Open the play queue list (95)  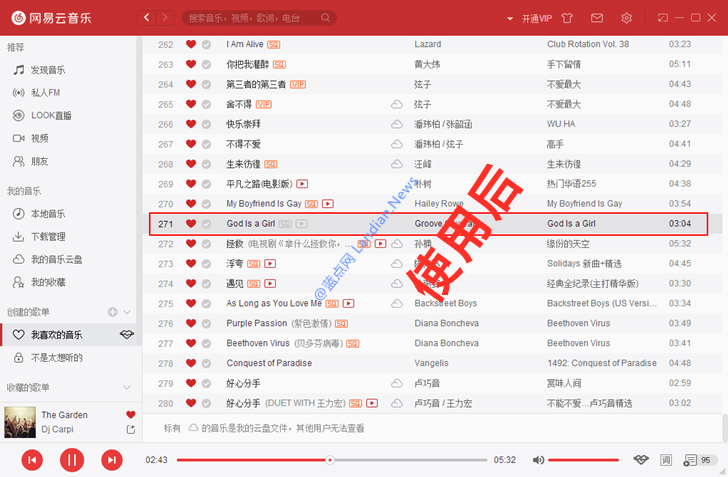pyautogui.click(x=698, y=460)
